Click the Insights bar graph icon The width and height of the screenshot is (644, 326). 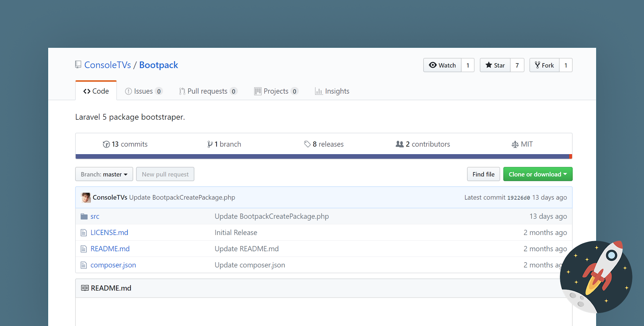pyautogui.click(x=319, y=91)
